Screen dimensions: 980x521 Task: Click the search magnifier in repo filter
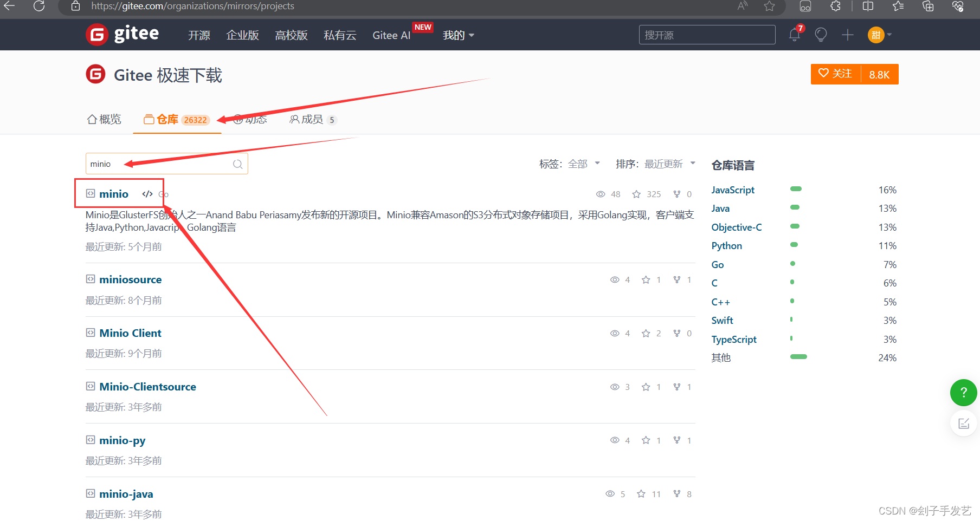pyautogui.click(x=237, y=164)
